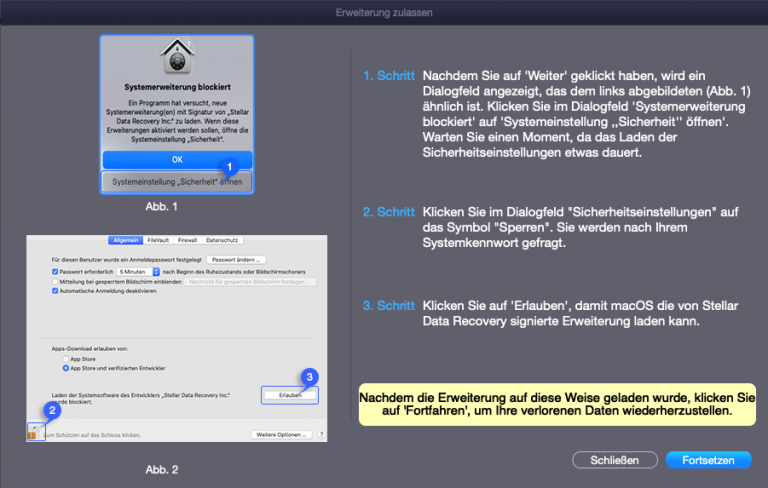Click the blue OK button in dialog
The width and height of the screenshot is (768, 488).
[176, 160]
